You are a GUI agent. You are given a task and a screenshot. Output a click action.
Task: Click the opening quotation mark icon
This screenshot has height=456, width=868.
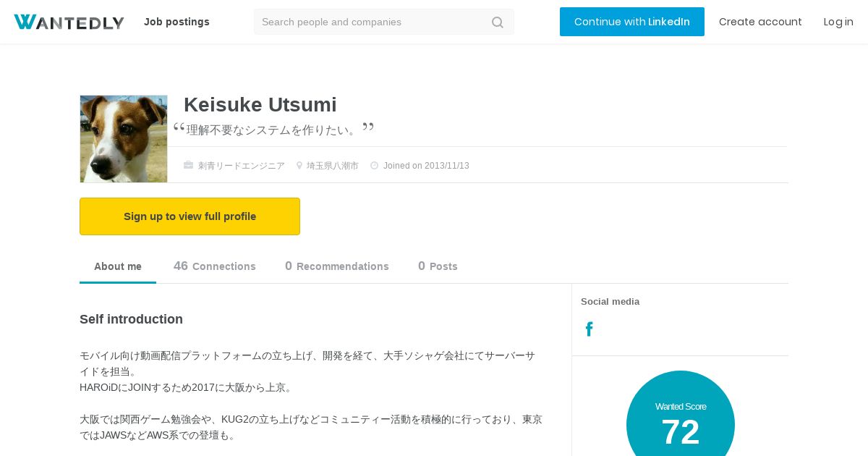click(179, 129)
